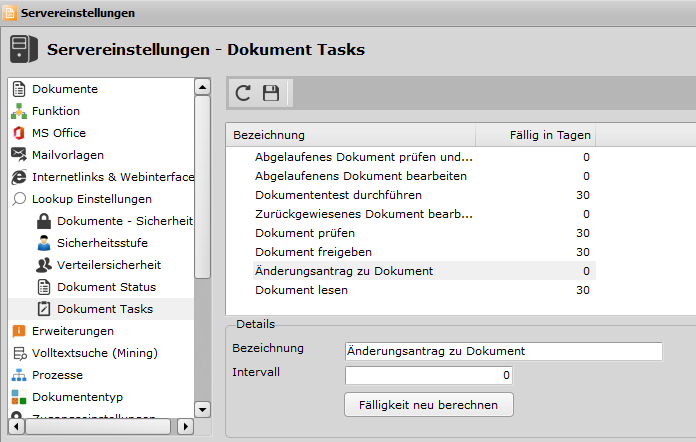Click the refresh icon in toolbar
The width and height of the screenshot is (696, 442).
point(243,93)
